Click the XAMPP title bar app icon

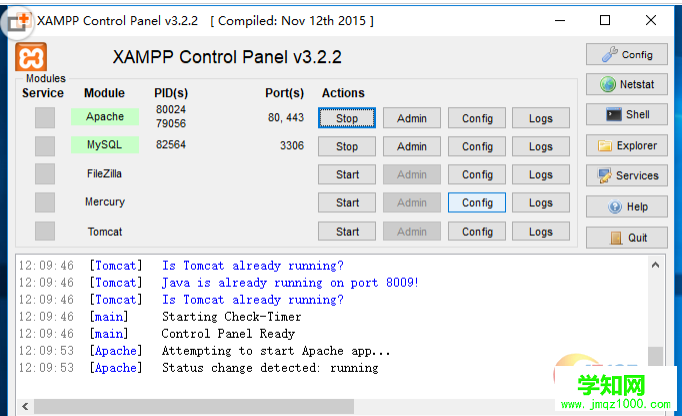click(x=19, y=20)
